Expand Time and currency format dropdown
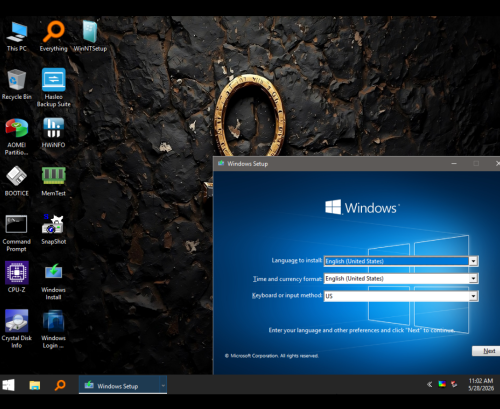Screen dimensions: 500x409 click(x=473, y=278)
